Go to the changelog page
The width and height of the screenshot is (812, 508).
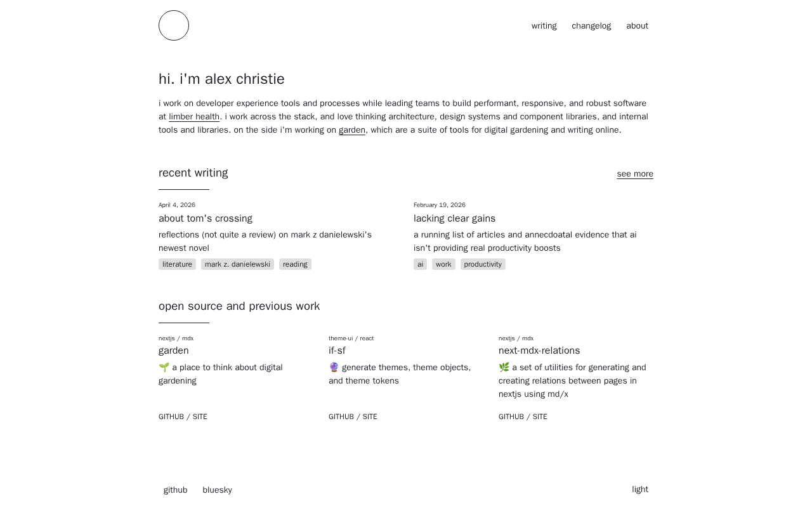(x=591, y=26)
